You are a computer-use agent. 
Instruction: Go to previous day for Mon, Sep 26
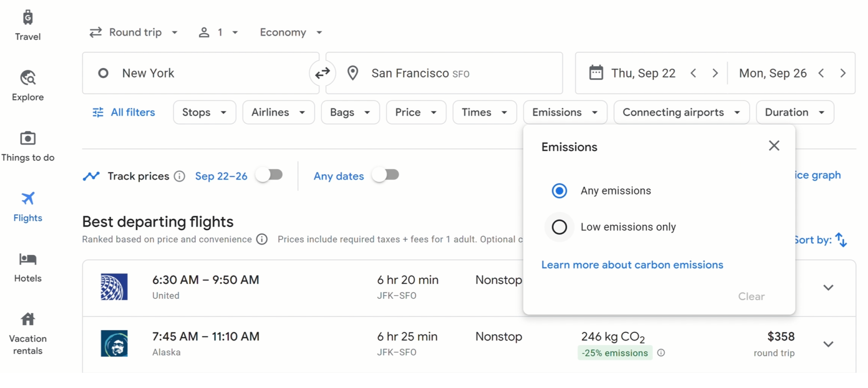pyautogui.click(x=821, y=73)
